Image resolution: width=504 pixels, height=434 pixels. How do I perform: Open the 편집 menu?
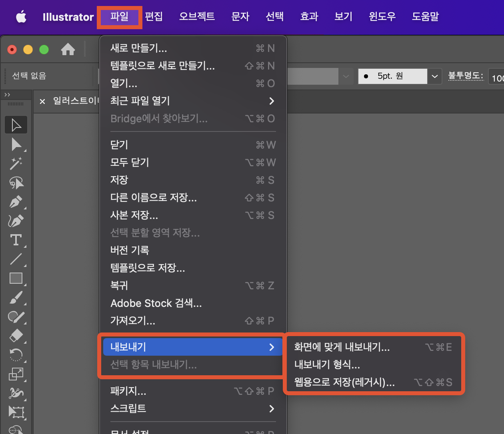tap(154, 17)
